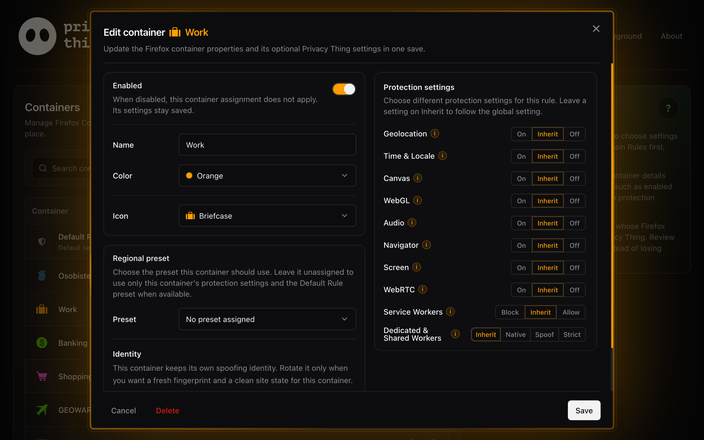
Task: Click the Name input field containing Work
Action: click(267, 145)
